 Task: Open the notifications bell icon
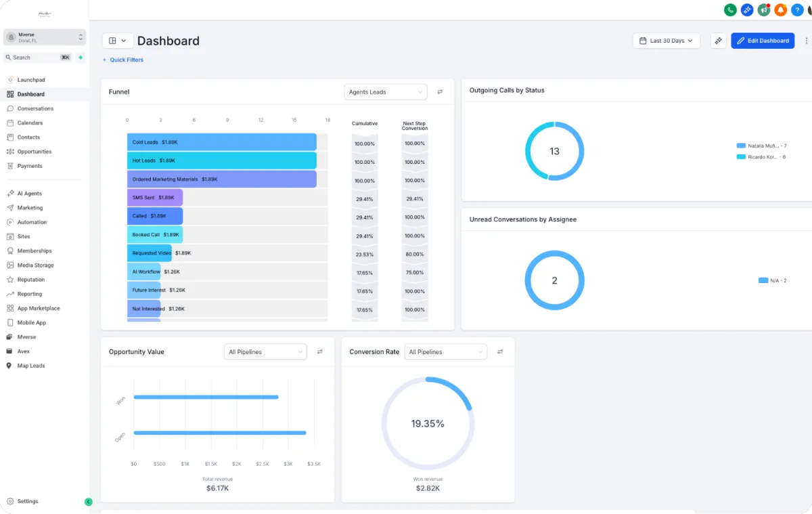point(781,9)
